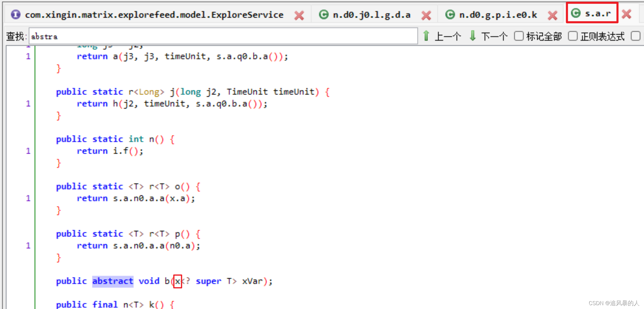
Task: Click the green up arrow for previous match
Action: 426,36
